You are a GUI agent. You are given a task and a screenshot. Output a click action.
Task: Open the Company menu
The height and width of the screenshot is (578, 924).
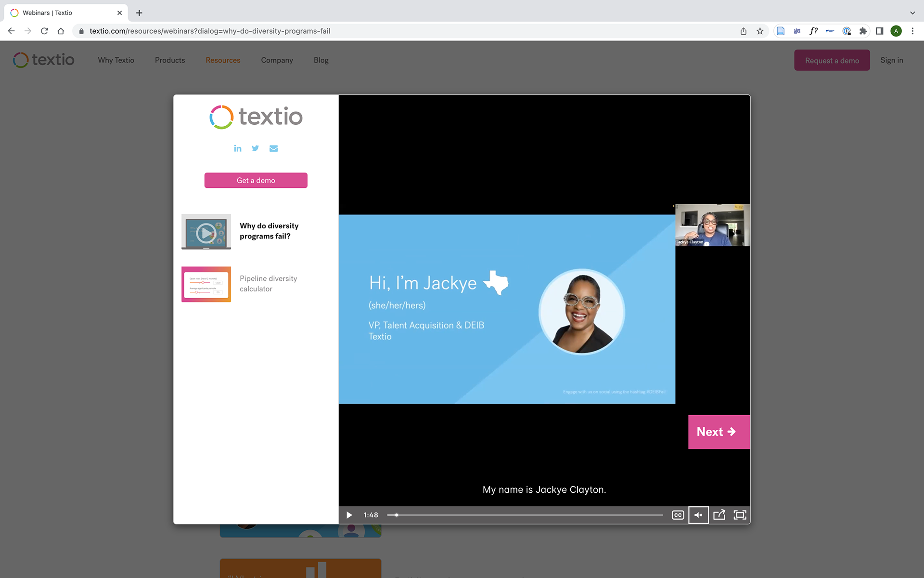coord(277,60)
